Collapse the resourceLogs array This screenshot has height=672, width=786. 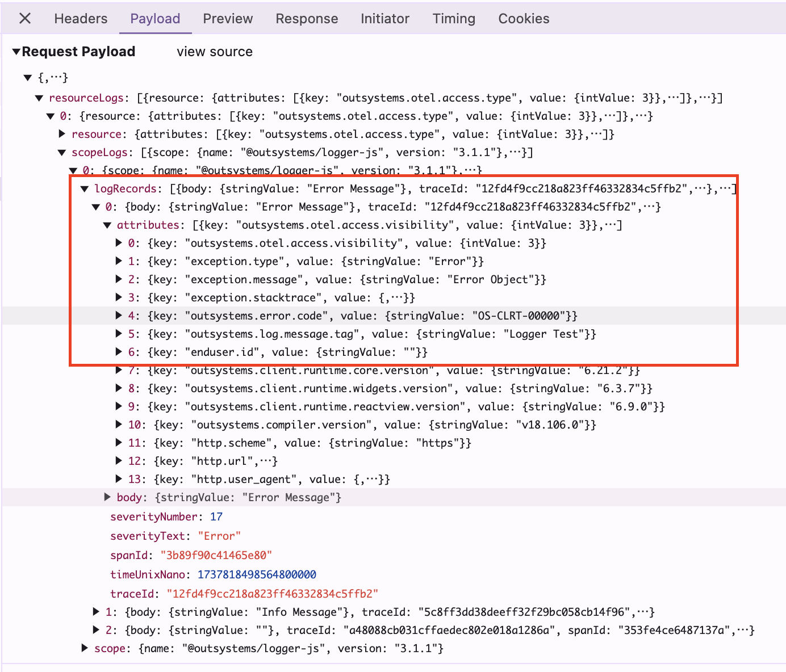[39, 98]
